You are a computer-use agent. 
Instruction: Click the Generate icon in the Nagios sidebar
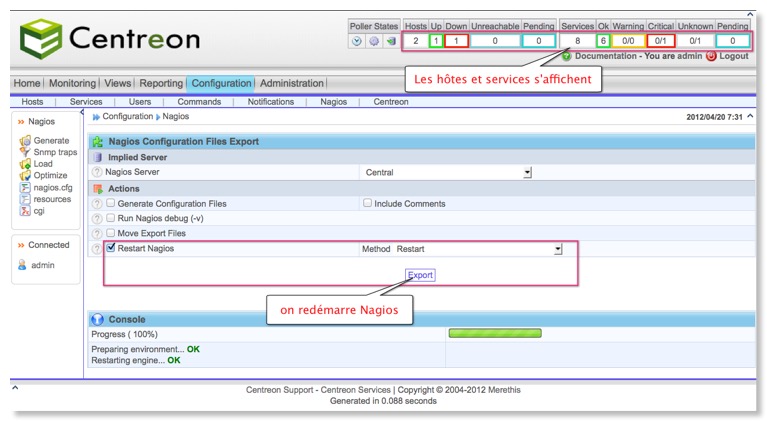point(25,141)
